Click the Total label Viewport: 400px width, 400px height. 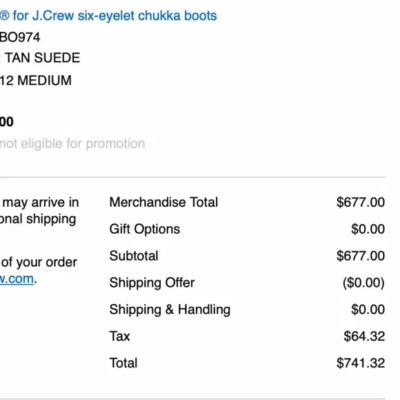[123, 363]
